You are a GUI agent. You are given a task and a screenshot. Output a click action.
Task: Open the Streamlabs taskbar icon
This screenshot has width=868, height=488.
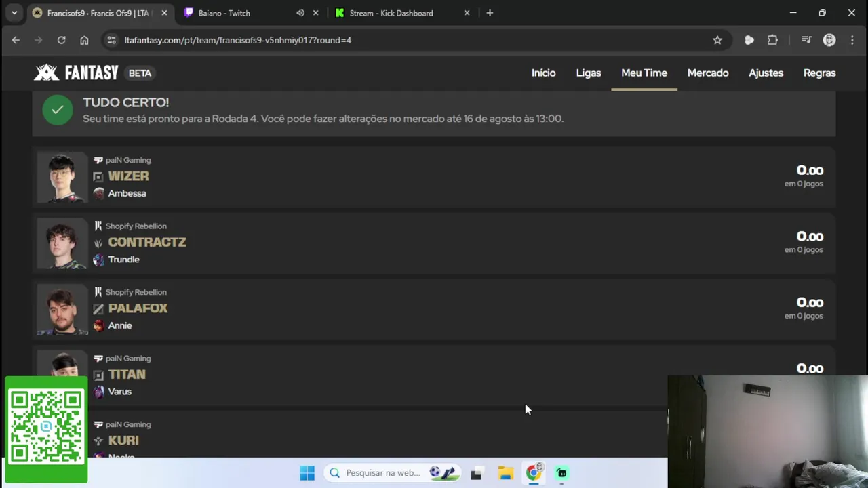[562, 473]
